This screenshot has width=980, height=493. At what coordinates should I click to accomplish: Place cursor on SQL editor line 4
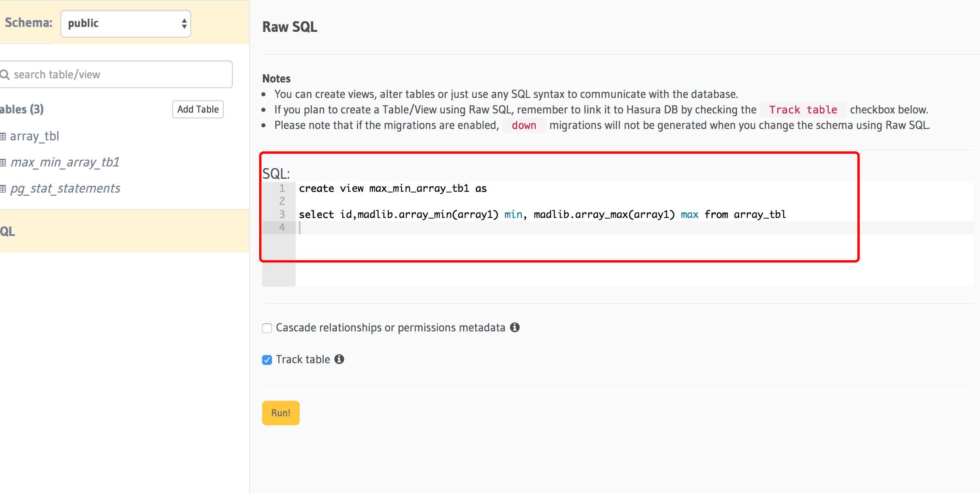(x=634, y=228)
